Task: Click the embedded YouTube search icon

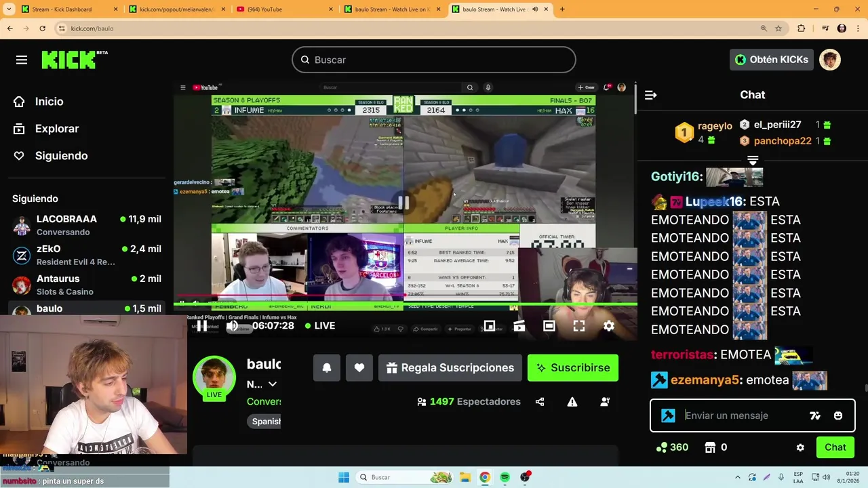Action: click(x=469, y=87)
